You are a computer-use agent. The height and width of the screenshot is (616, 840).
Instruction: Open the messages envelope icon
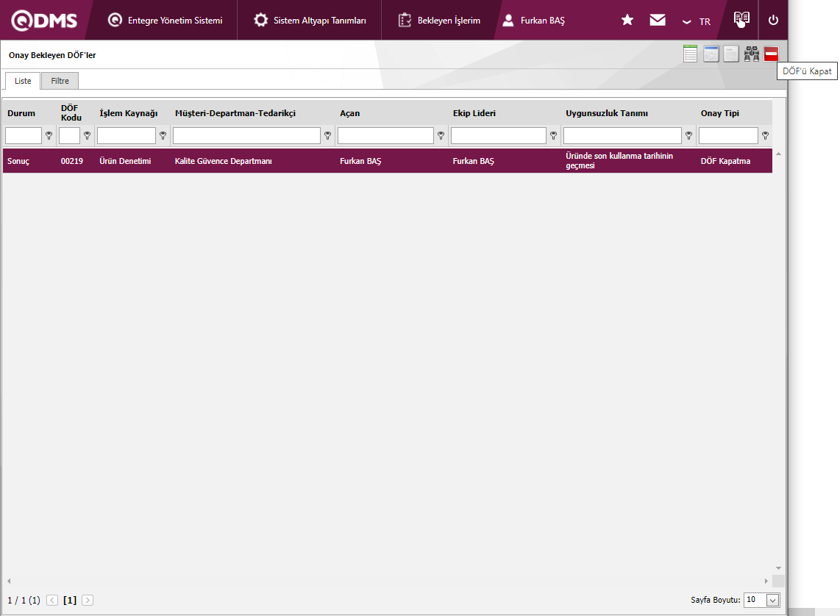pyautogui.click(x=658, y=20)
